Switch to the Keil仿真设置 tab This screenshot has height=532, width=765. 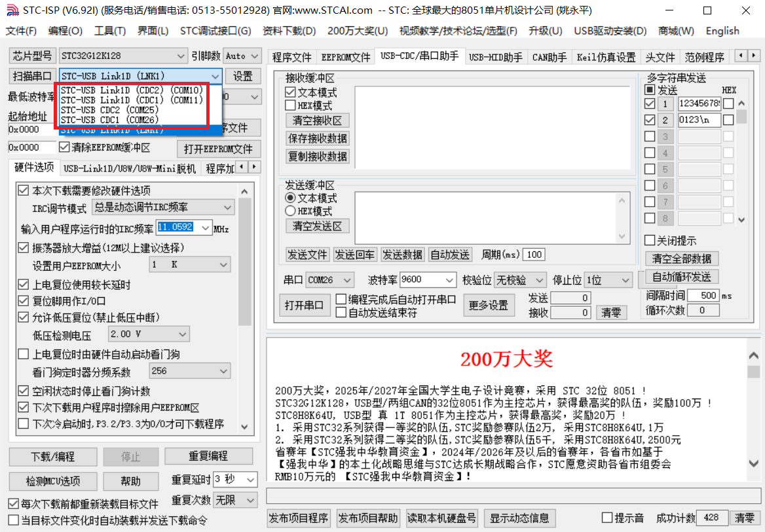tap(606, 57)
